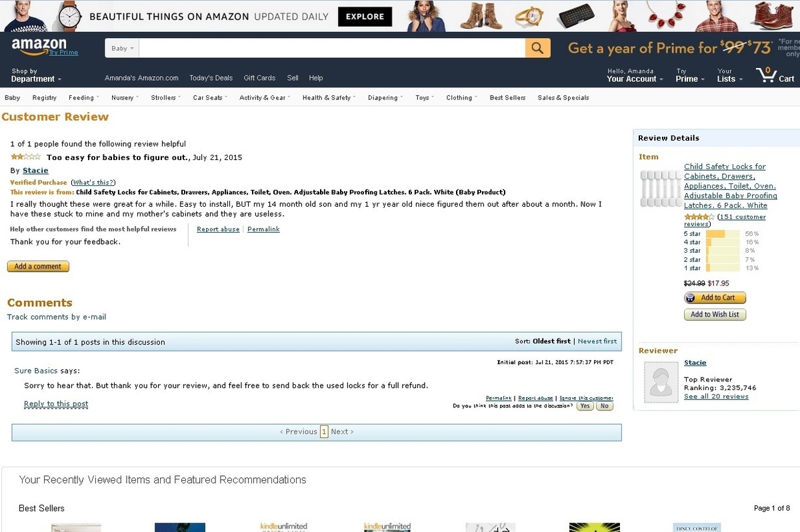Expand the Toys category menu

pyautogui.click(x=425, y=97)
